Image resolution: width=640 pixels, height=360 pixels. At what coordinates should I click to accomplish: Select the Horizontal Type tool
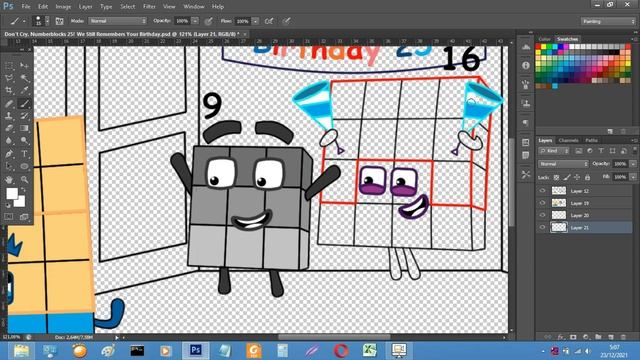pyautogui.click(x=24, y=154)
